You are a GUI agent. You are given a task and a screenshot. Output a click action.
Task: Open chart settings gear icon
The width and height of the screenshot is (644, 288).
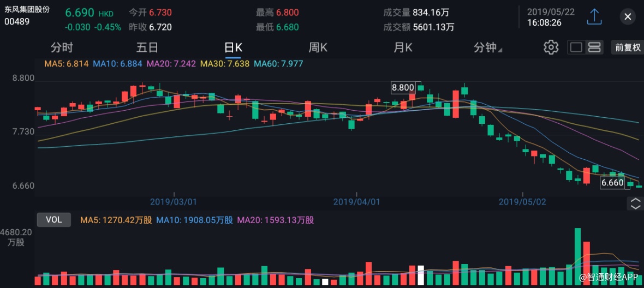(551, 47)
